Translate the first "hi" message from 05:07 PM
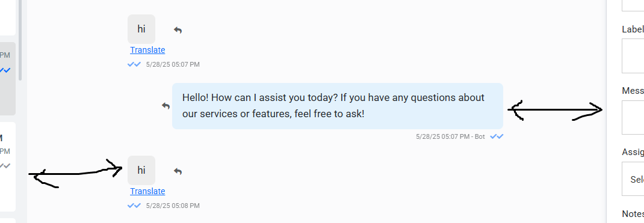Image resolution: width=644 pixels, height=223 pixels. click(x=147, y=50)
